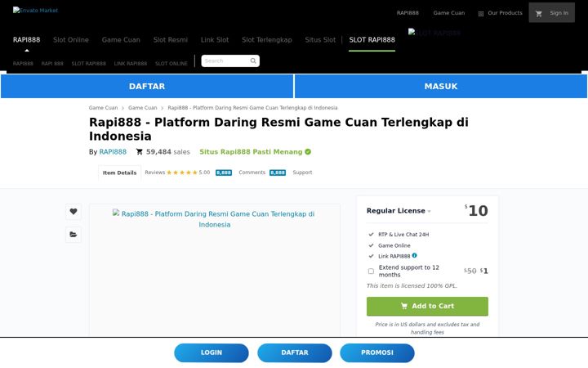The width and height of the screenshot is (588, 368).
Task: Click the add to collection folder icon
Action: coord(73,235)
